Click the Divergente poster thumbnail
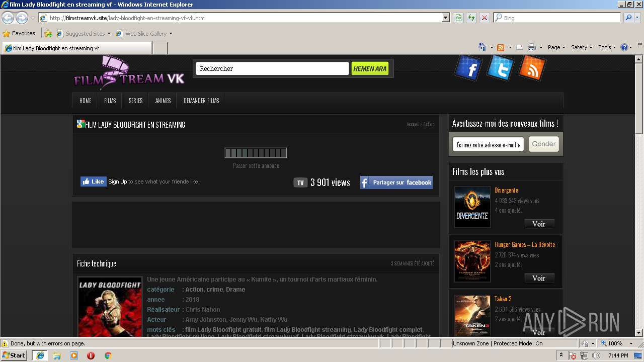The width and height of the screenshot is (644, 362). [472, 207]
